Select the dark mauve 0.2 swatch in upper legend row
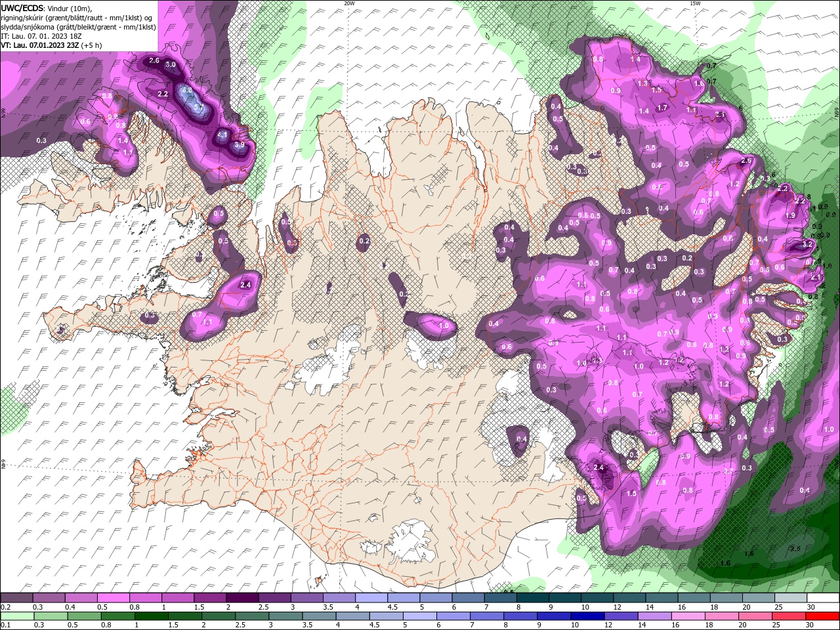840x630 pixels. pos(16,598)
